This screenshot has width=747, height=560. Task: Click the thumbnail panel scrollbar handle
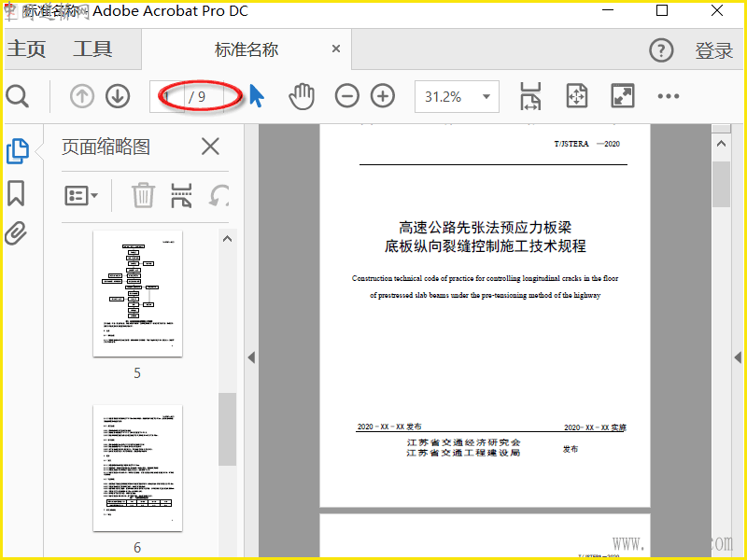point(227,429)
